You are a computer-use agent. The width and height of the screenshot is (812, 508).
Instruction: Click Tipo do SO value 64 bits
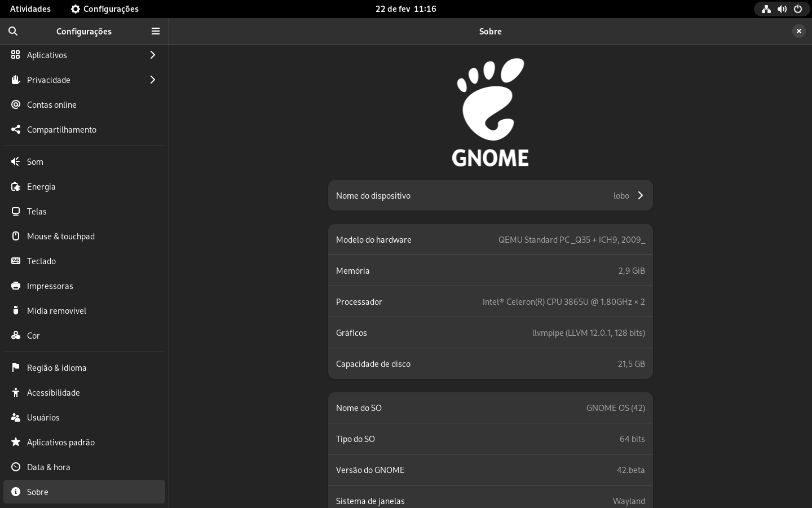[632, 439]
